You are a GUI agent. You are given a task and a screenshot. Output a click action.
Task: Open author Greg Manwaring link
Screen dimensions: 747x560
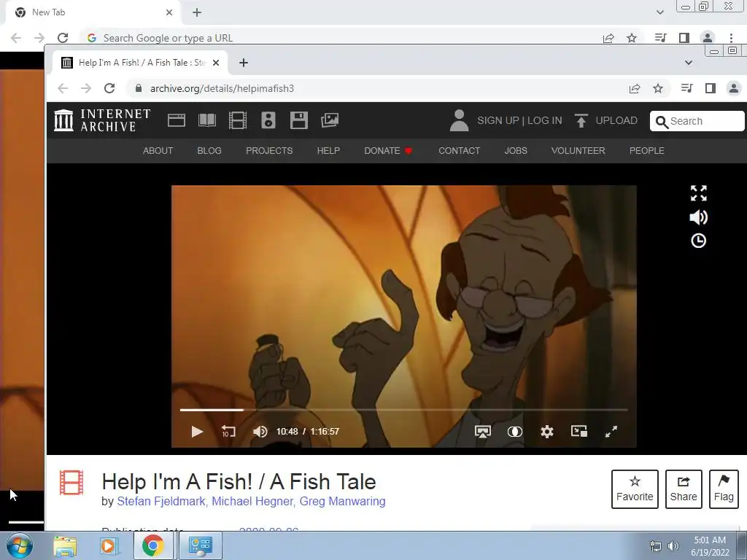pyautogui.click(x=343, y=502)
